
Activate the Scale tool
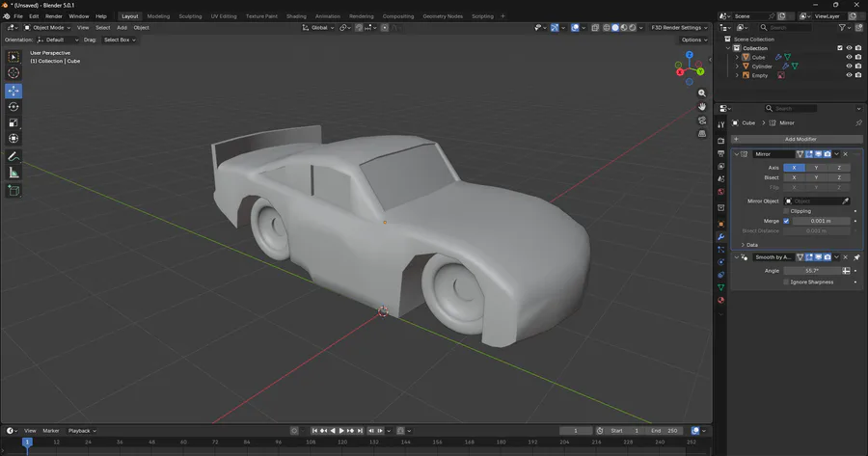pyautogui.click(x=14, y=122)
